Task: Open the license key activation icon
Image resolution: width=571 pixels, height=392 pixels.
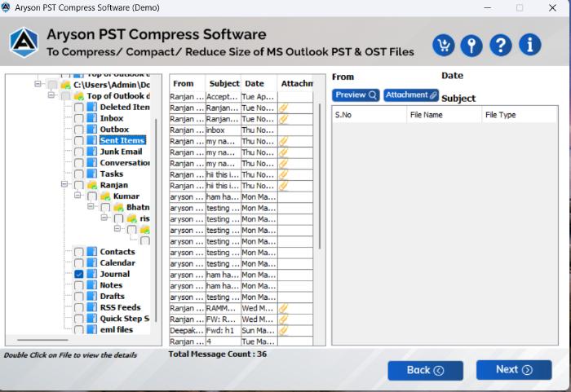Action: coord(471,46)
